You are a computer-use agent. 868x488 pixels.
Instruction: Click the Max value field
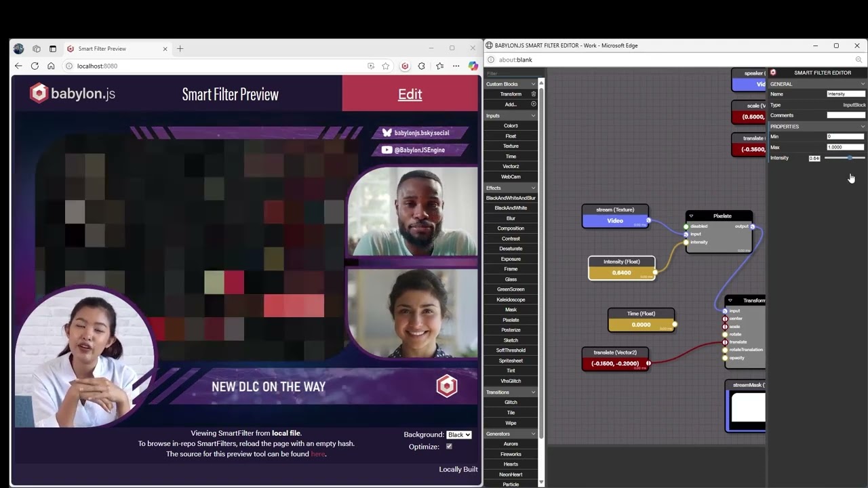click(846, 147)
